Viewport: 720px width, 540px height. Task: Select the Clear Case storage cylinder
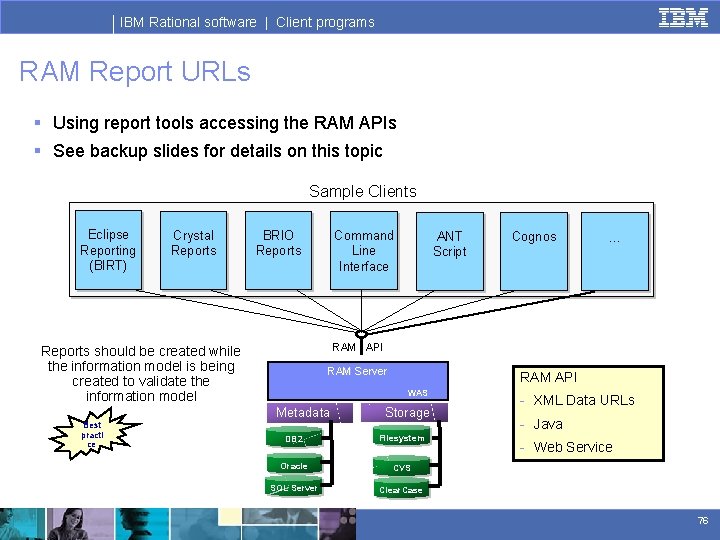click(x=402, y=488)
